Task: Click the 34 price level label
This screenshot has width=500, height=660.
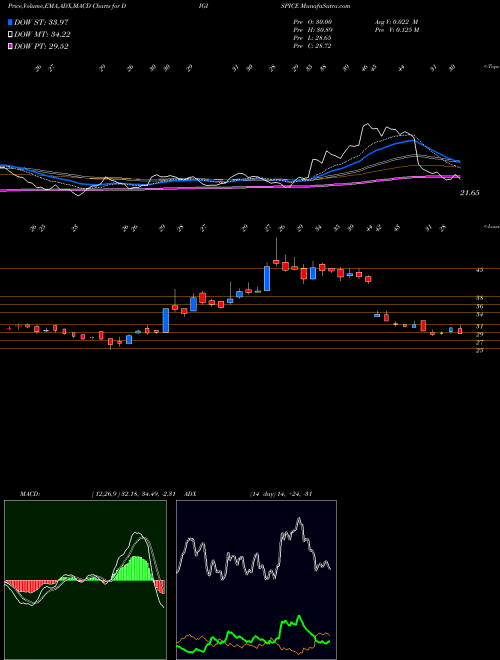Action: point(479,314)
